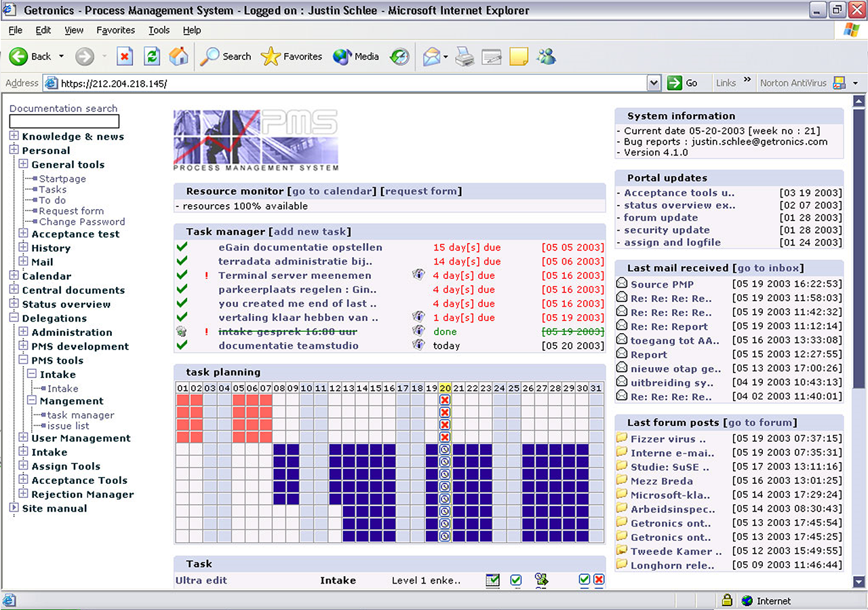Click the info icon beside Terminal server meenemen
Screen dimensions: 868x610
pyautogui.click(x=418, y=275)
